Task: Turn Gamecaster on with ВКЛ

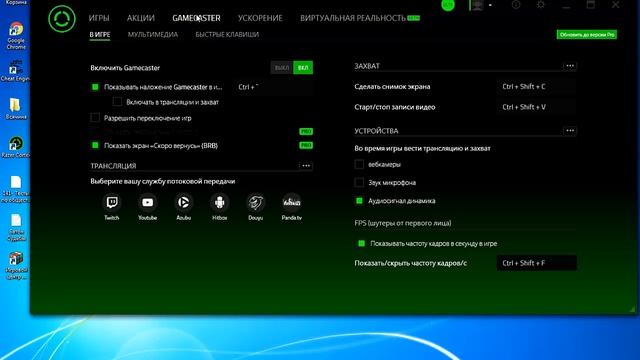Action: click(303, 68)
